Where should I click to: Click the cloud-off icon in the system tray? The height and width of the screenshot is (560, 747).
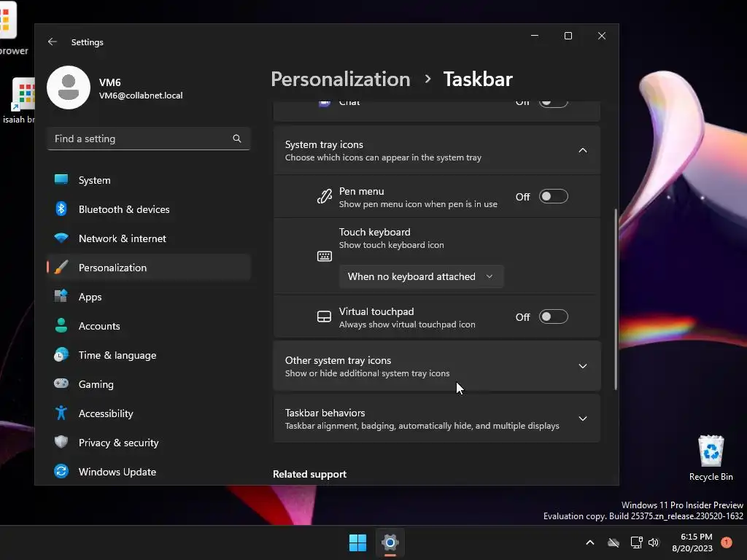click(614, 542)
